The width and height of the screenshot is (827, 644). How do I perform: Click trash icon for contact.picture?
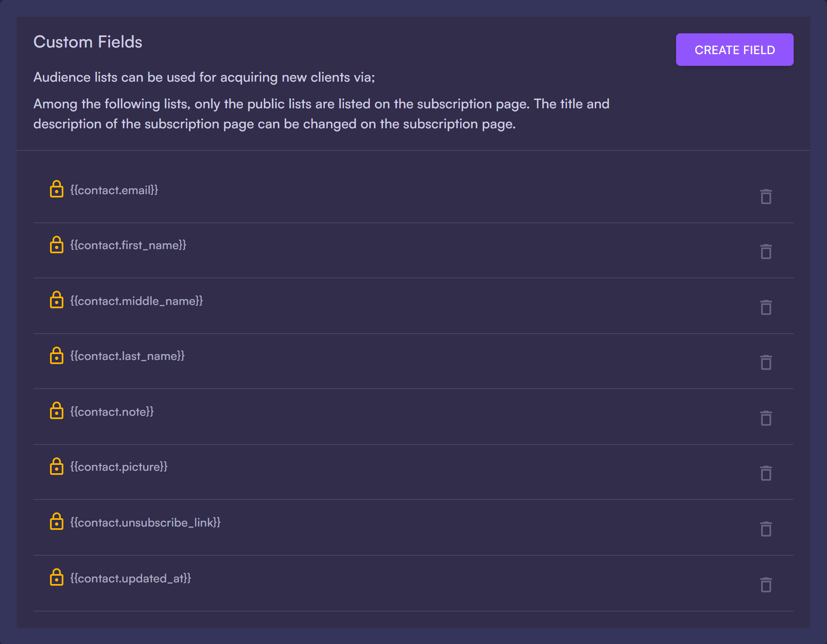[766, 473]
